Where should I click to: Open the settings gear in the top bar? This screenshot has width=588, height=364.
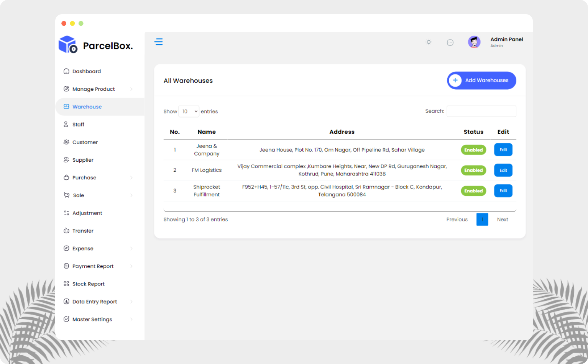point(428,42)
